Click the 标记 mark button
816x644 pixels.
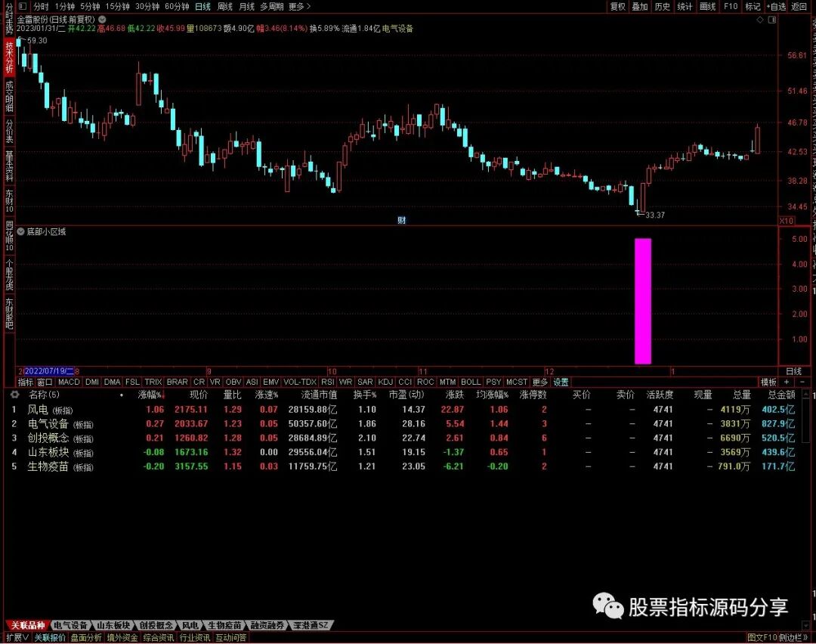click(753, 6)
